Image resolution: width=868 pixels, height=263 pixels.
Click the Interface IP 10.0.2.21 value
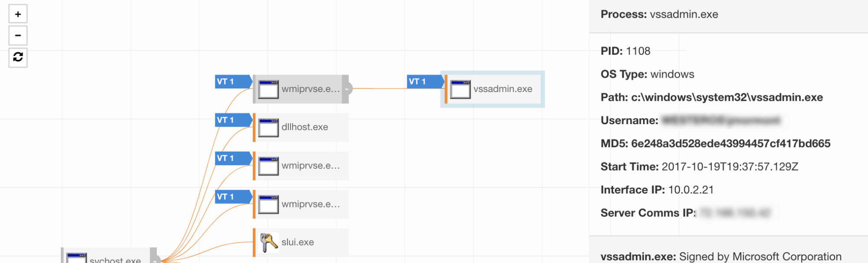pos(690,190)
